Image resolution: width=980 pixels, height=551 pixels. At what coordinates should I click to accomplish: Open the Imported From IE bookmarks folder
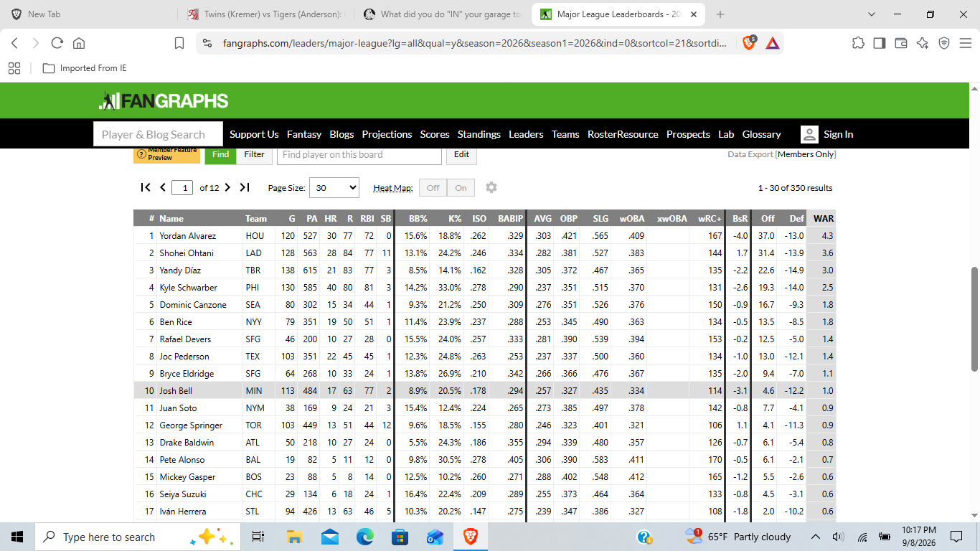[85, 68]
